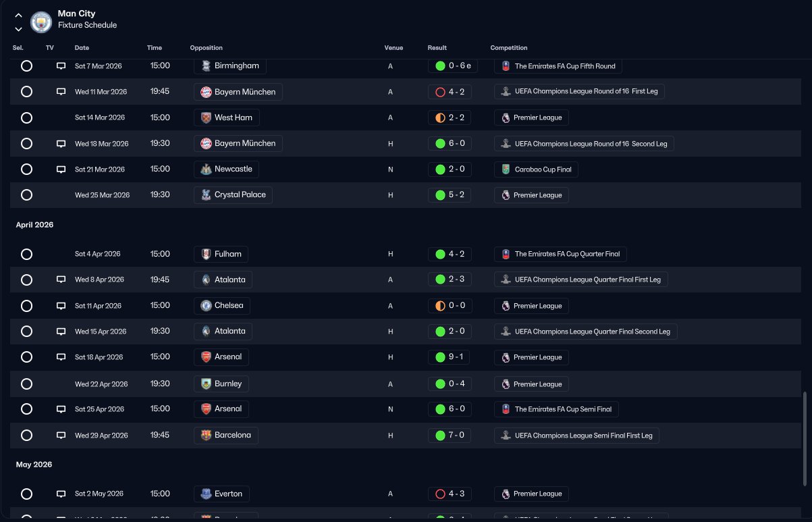Viewport: 812px width, 522px height.
Task: Click the TV icon on 18 Mar fixture
Action: coord(61,144)
